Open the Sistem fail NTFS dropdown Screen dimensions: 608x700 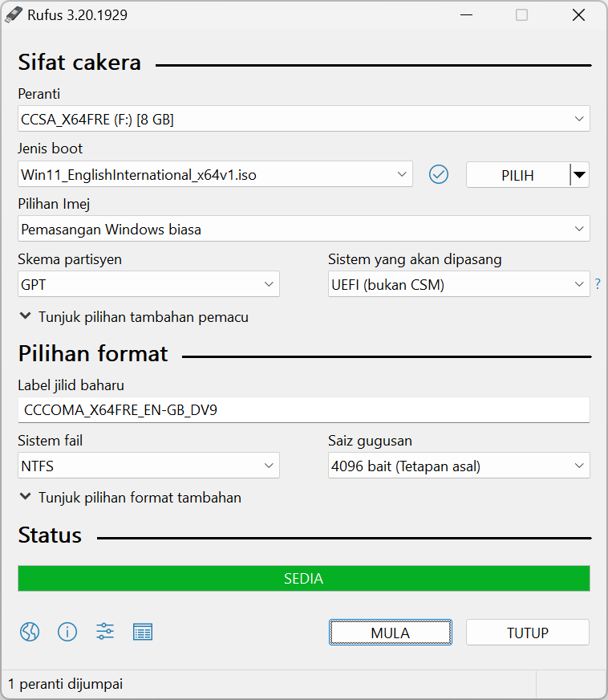148,466
